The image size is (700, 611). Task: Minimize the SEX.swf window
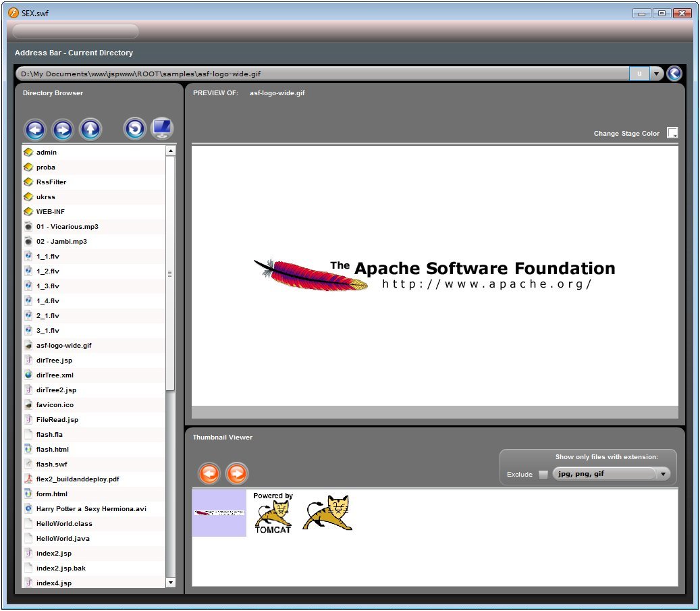pyautogui.click(x=641, y=14)
